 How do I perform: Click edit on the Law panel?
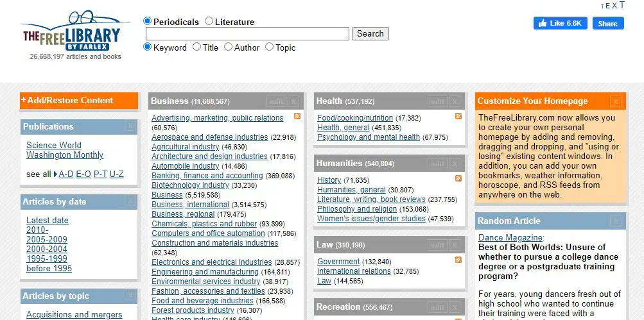pyautogui.click(x=437, y=246)
